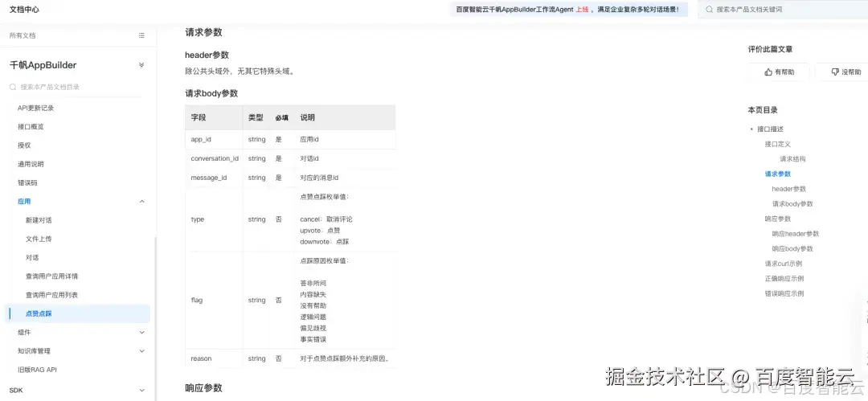This screenshot has height=401, width=868.
Task: Click top search magnifier icon
Action: click(709, 10)
